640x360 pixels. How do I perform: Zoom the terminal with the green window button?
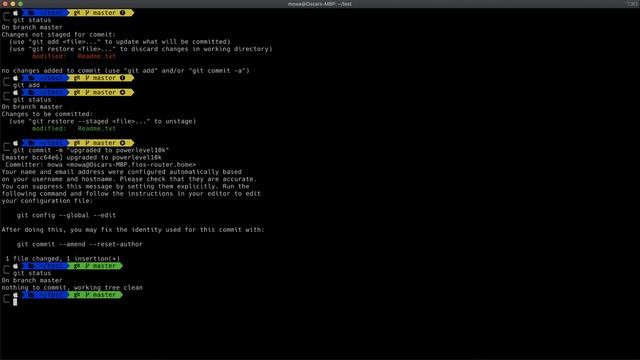20,4
